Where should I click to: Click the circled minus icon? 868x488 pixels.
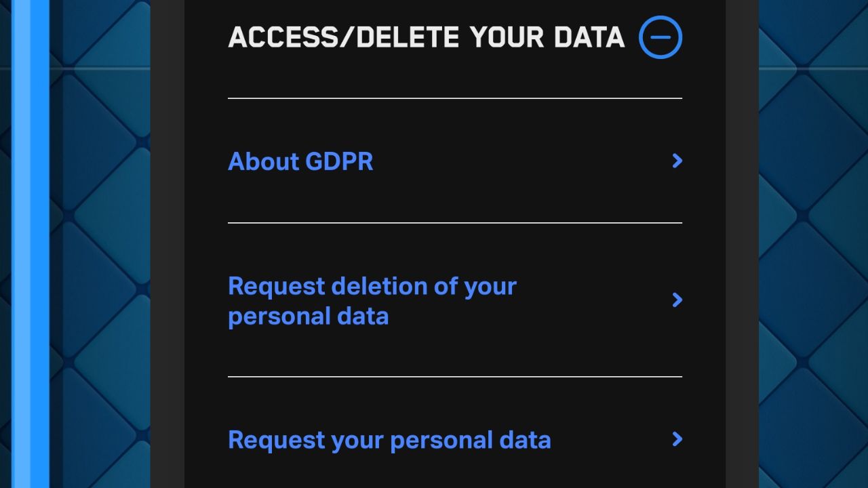[660, 37]
